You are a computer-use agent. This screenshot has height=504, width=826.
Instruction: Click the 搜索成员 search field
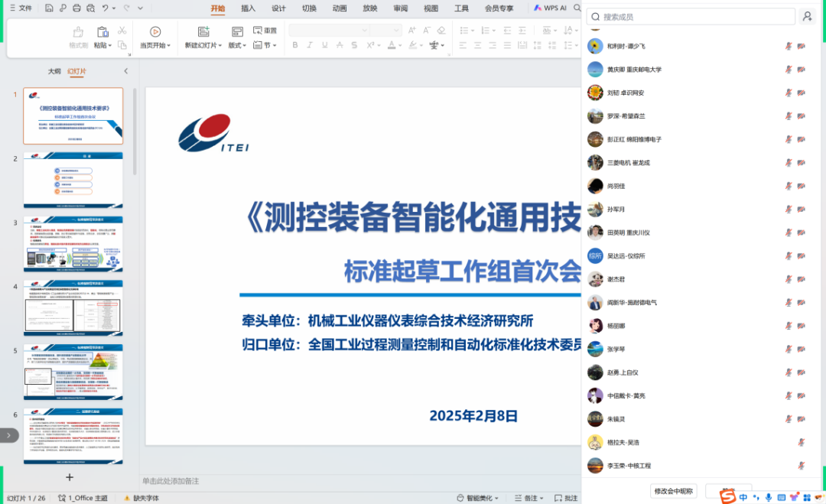click(688, 17)
